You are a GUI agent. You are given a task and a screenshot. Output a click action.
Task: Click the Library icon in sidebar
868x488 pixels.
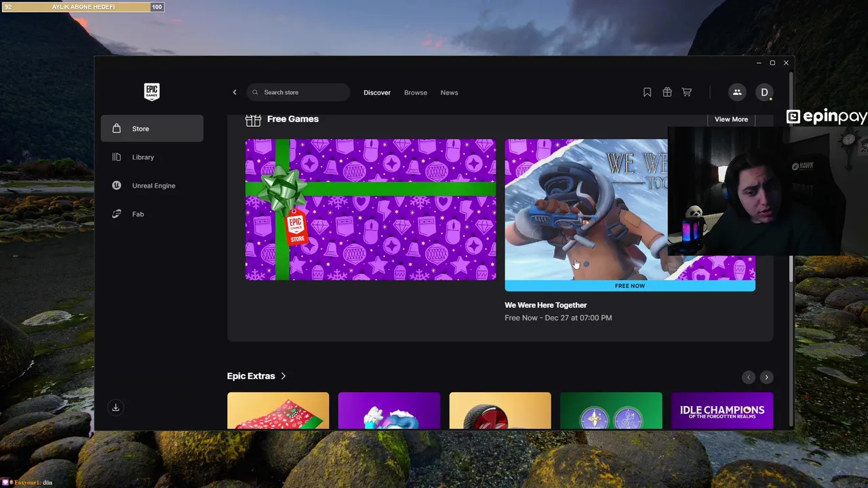click(117, 157)
